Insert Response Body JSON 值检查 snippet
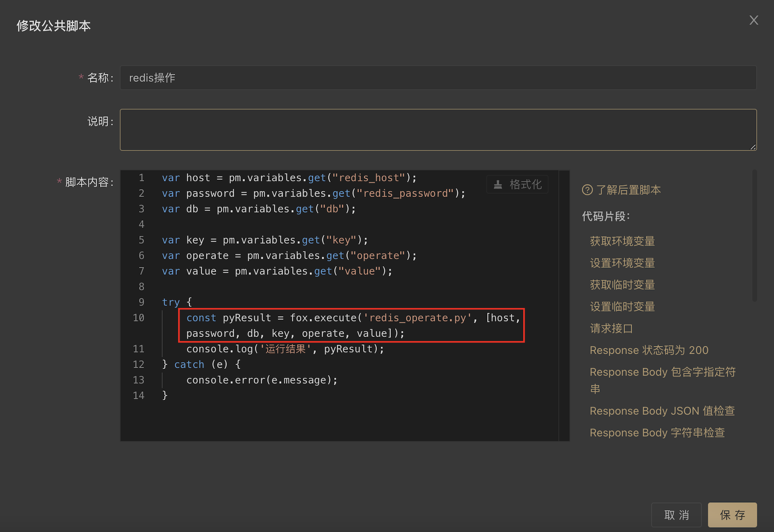Screen dimensions: 774x532 coord(662,411)
